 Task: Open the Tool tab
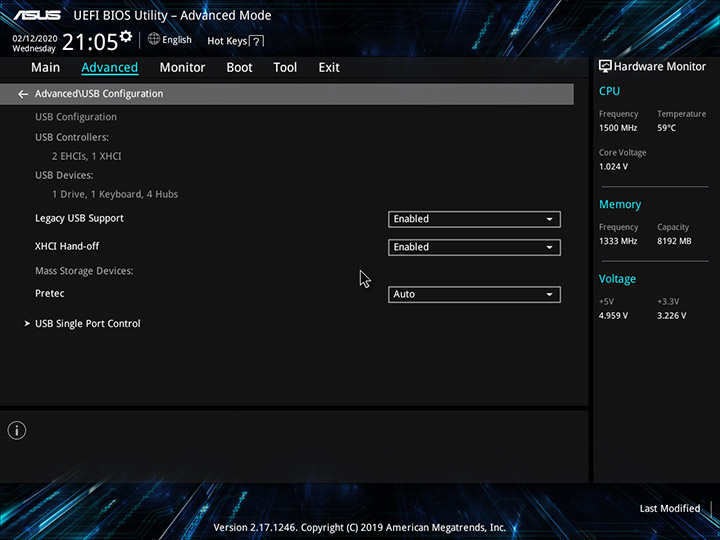(285, 68)
